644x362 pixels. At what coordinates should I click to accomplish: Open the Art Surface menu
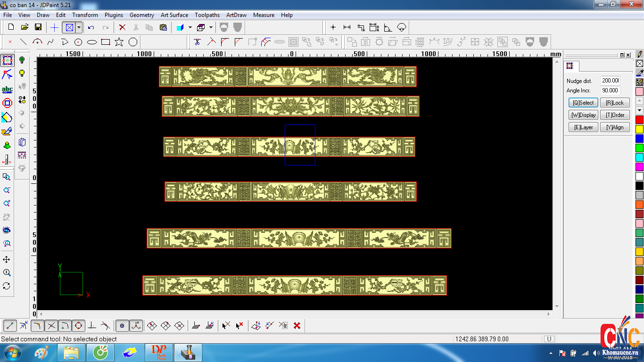coord(174,15)
